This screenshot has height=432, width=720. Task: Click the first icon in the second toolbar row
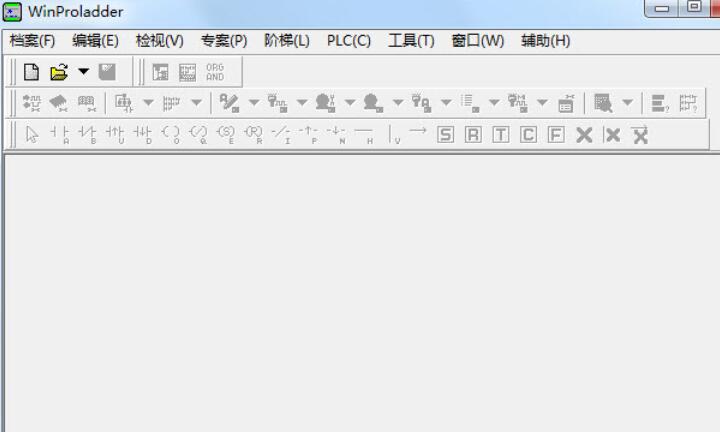click(32, 103)
